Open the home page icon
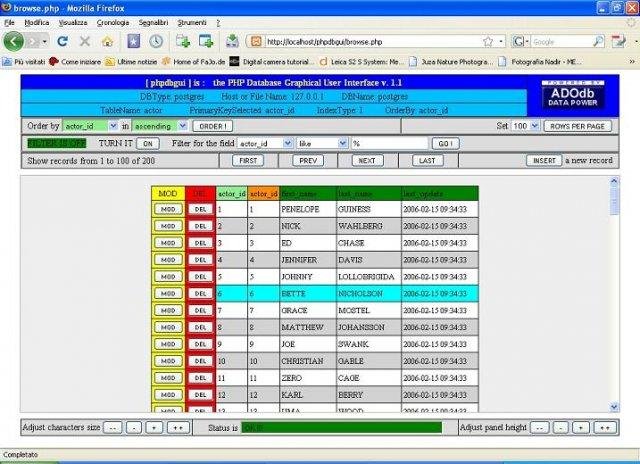The width and height of the screenshot is (640, 464). pyautogui.click(x=107, y=41)
